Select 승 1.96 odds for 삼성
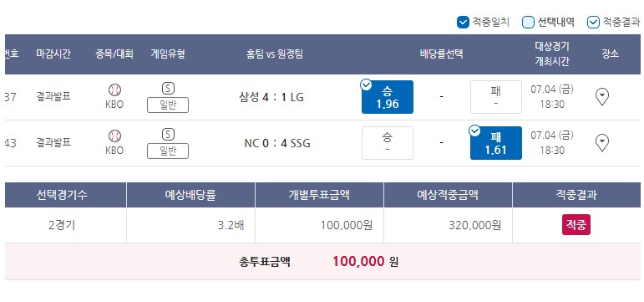This screenshot has height=302, width=644. [388, 97]
